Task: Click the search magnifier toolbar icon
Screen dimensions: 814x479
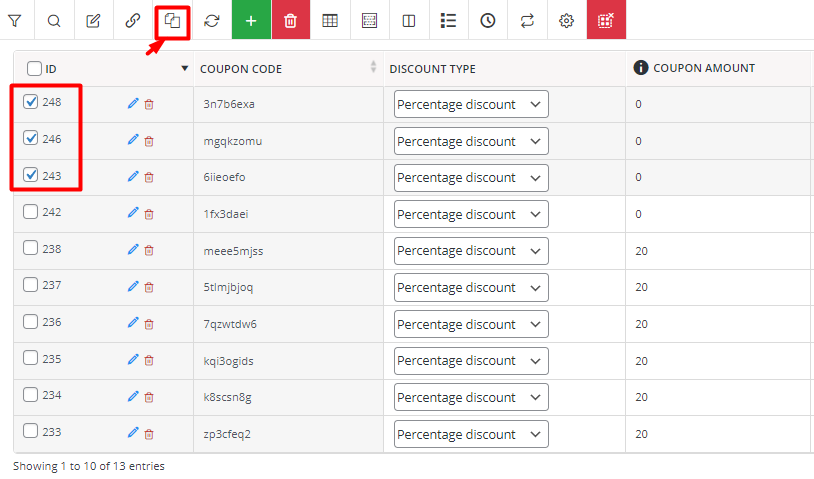Action: coord(54,21)
